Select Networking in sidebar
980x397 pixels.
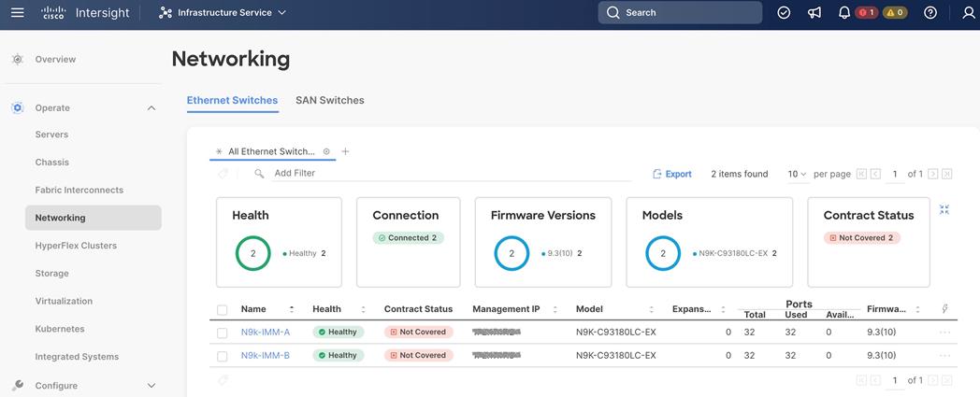pyautogui.click(x=94, y=218)
